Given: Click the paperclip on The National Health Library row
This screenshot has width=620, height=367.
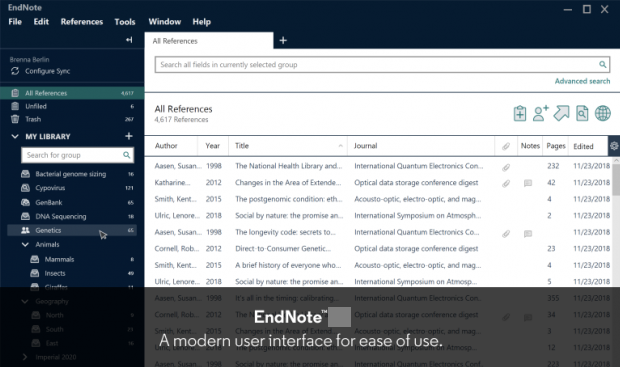Looking at the screenshot, I should pos(506,167).
